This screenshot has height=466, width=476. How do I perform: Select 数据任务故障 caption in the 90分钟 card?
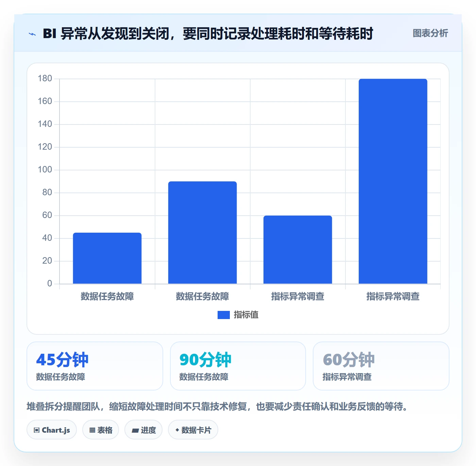pyautogui.click(x=204, y=377)
